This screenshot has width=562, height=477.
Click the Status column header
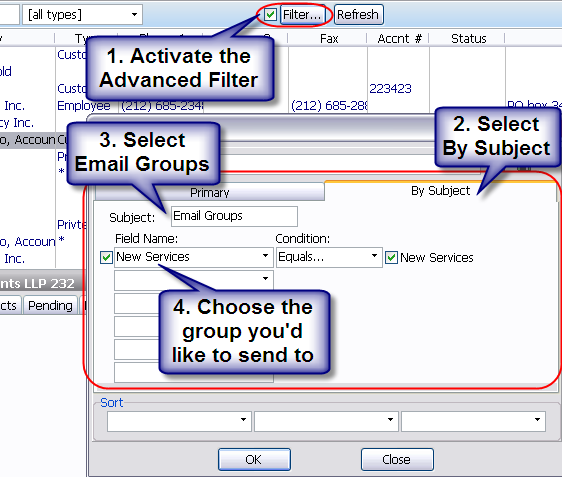click(x=468, y=38)
